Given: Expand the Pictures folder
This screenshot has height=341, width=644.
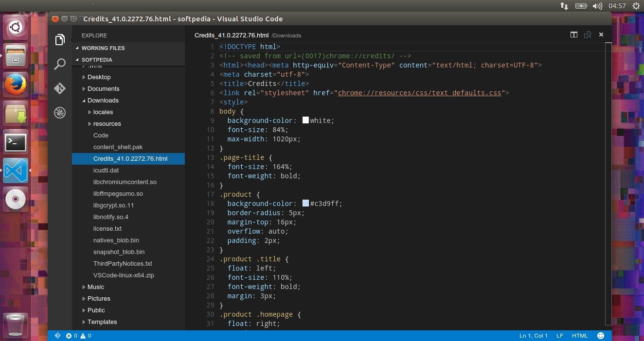Looking at the screenshot, I should coord(128,299).
